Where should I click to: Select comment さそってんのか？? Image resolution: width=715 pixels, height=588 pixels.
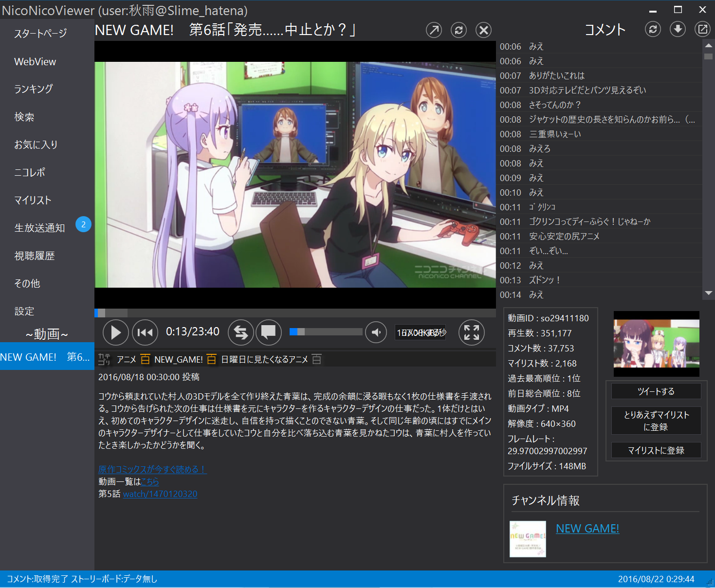600,105
